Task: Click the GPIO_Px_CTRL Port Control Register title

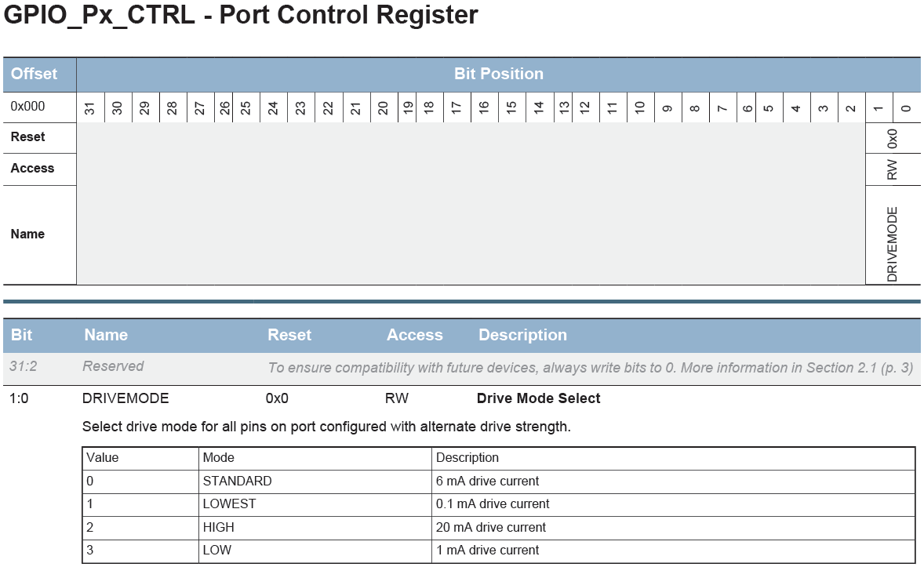Action: (x=241, y=16)
